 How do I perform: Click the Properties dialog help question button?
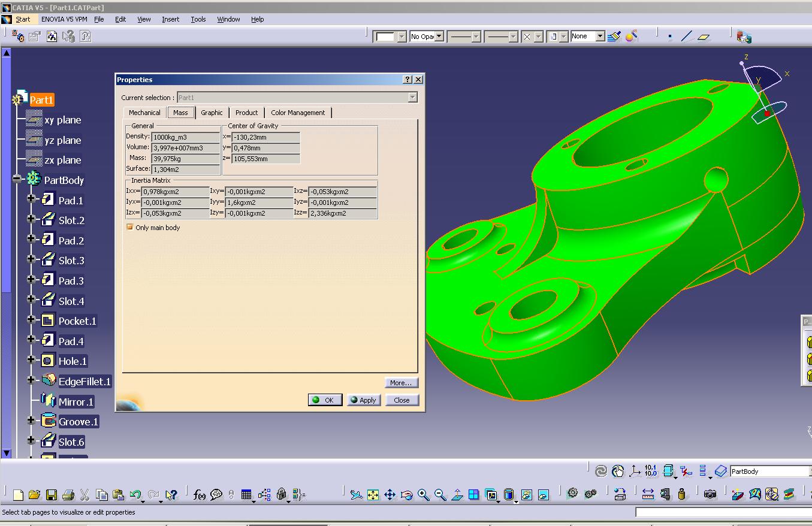pyautogui.click(x=407, y=79)
